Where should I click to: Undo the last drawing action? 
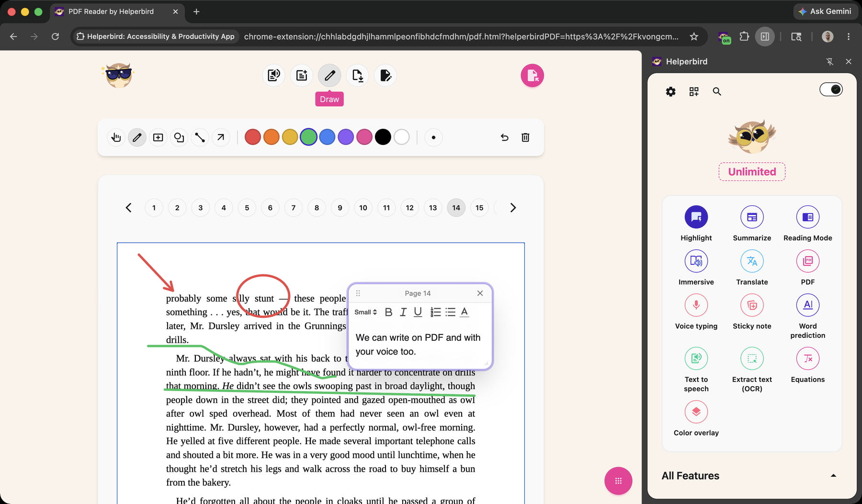tap(504, 137)
